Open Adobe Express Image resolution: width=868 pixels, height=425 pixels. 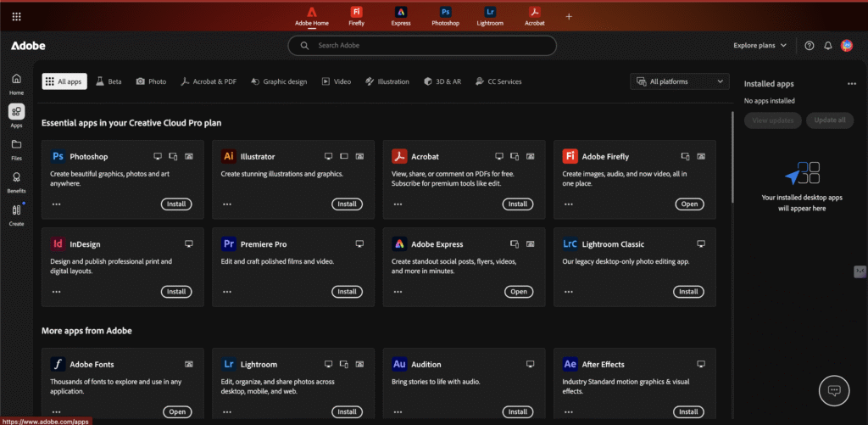519,292
